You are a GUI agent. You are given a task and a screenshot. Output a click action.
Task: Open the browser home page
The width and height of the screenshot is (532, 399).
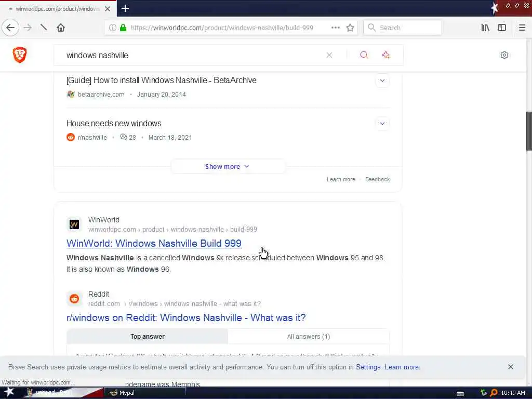point(61,28)
